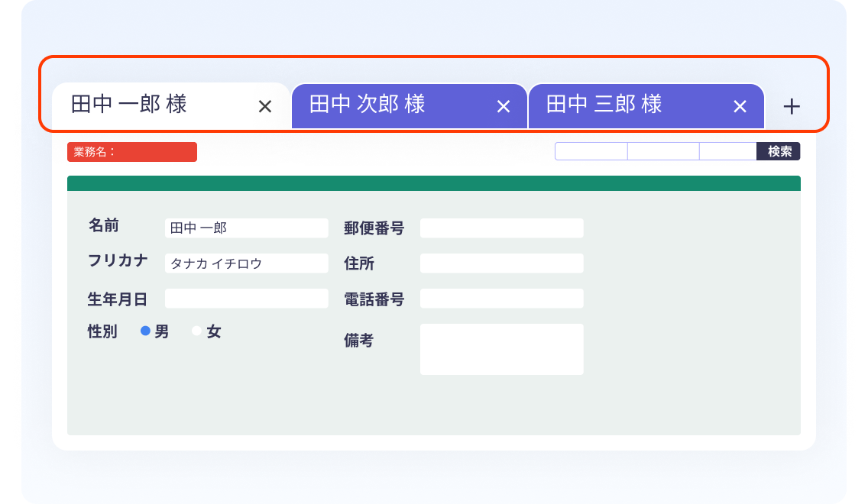Viewport: 868px width, 504px height.
Task: Click inside the 備考 text area
Action: point(501,349)
